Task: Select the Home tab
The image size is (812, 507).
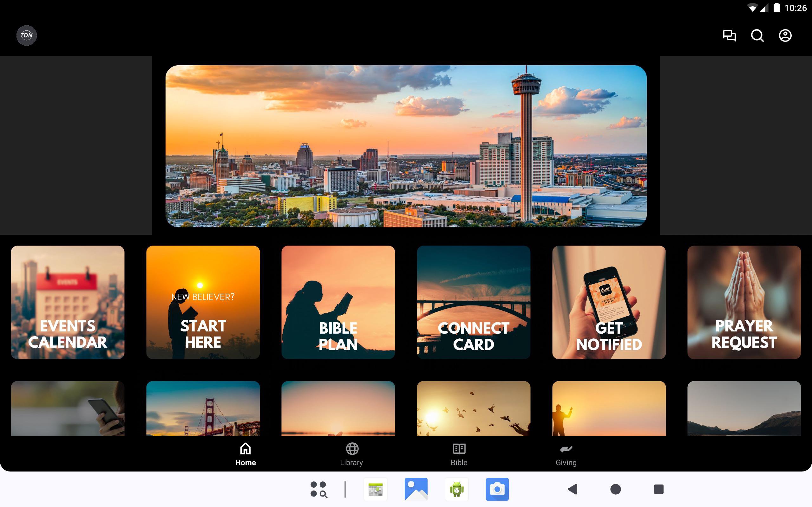Action: click(245, 454)
